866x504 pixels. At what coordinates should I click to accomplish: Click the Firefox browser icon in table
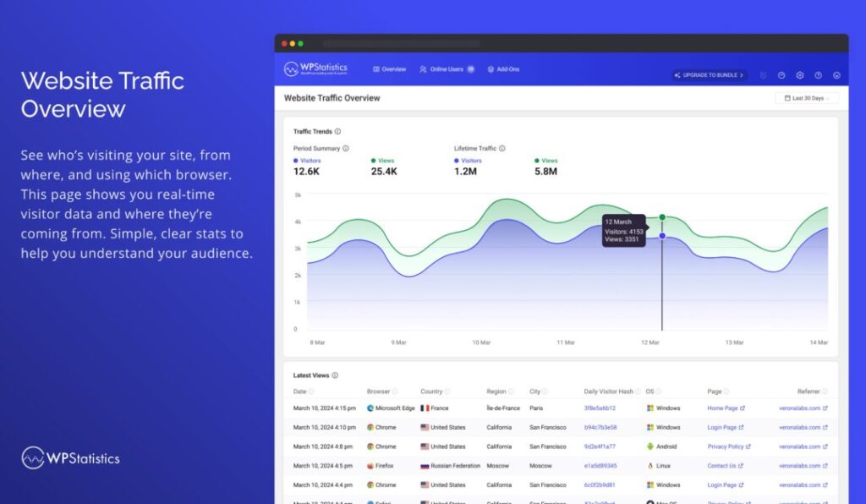[x=370, y=466]
